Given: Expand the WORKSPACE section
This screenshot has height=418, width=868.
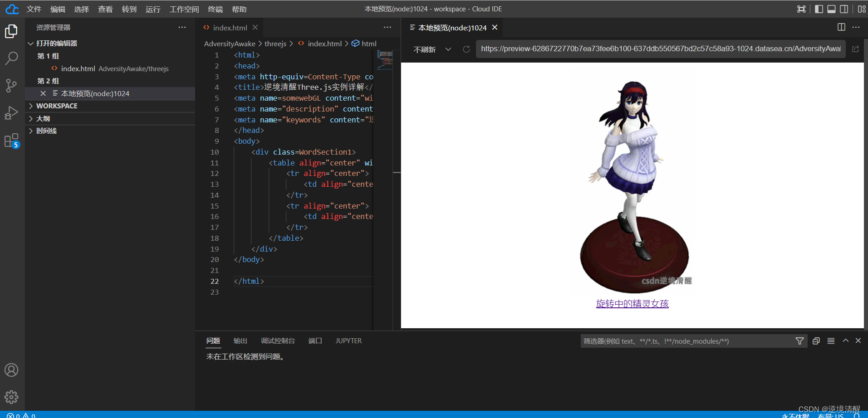Looking at the screenshot, I should [57, 106].
